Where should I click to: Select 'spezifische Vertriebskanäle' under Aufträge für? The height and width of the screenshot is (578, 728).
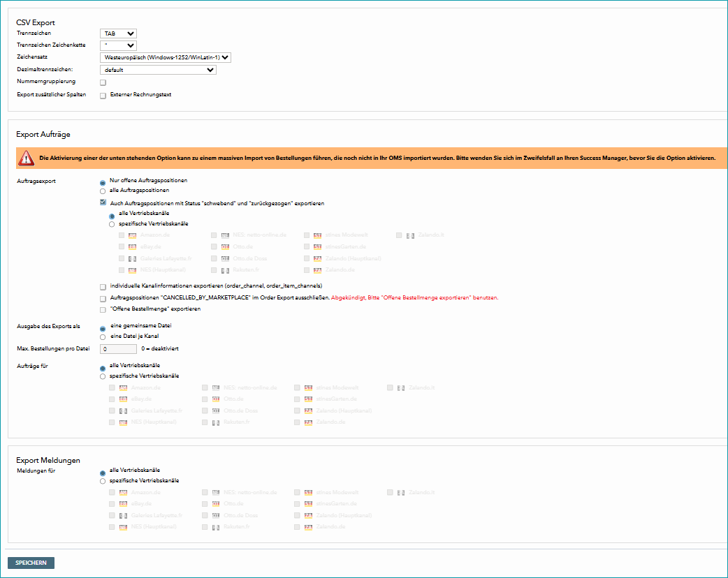click(103, 377)
